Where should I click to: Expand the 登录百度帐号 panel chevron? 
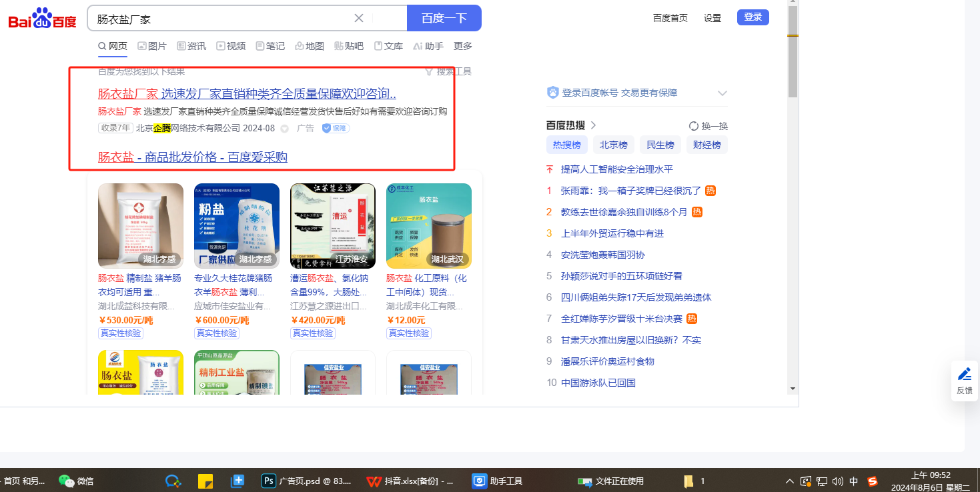(722, 93)
